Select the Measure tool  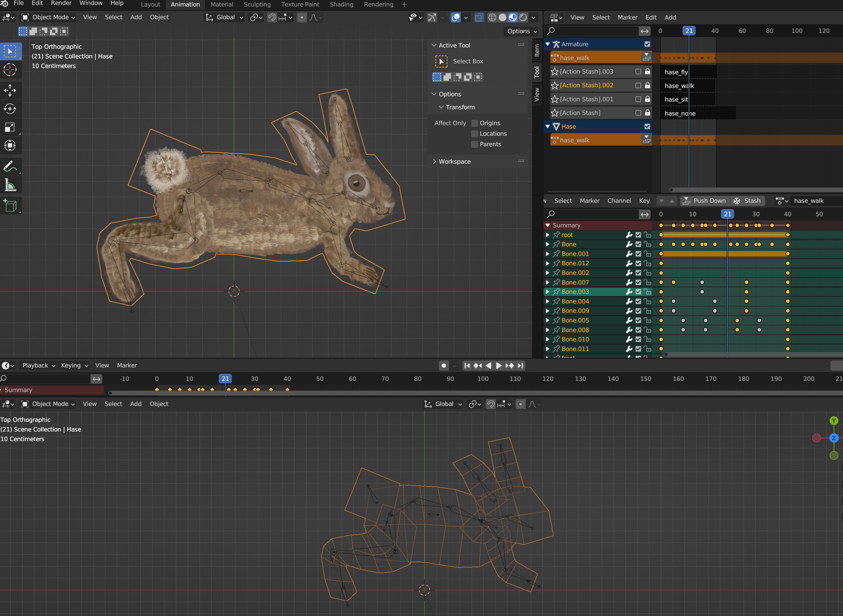[10, 185]
